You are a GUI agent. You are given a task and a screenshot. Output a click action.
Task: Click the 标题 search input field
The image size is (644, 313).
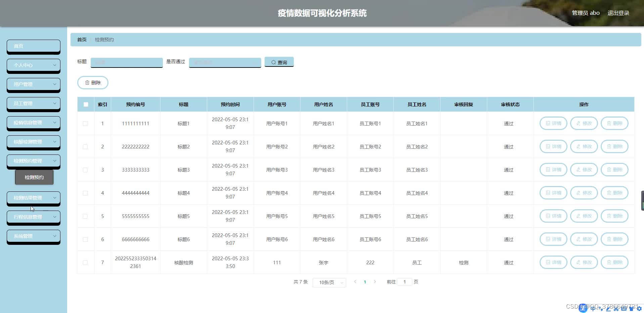pyautogui.click(x=127, y=62)
